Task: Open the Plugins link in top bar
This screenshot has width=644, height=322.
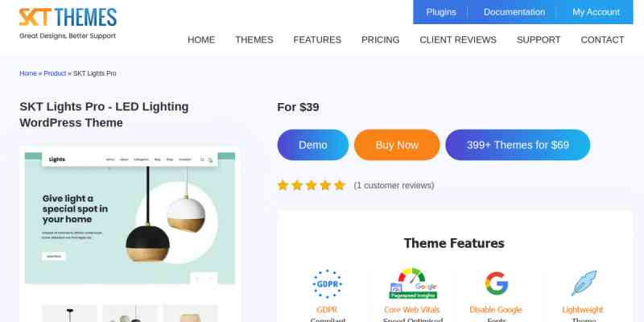Action: [x=441, y=12]
